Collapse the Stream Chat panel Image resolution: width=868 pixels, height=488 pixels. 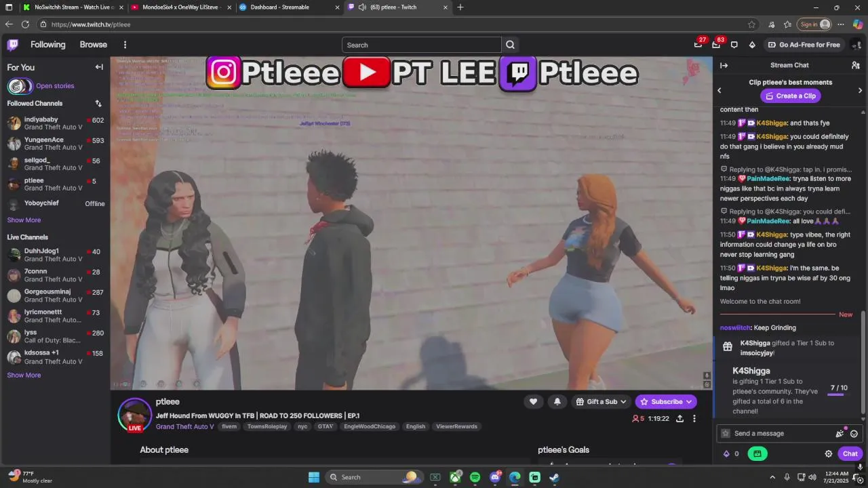(x=724, y=66)
